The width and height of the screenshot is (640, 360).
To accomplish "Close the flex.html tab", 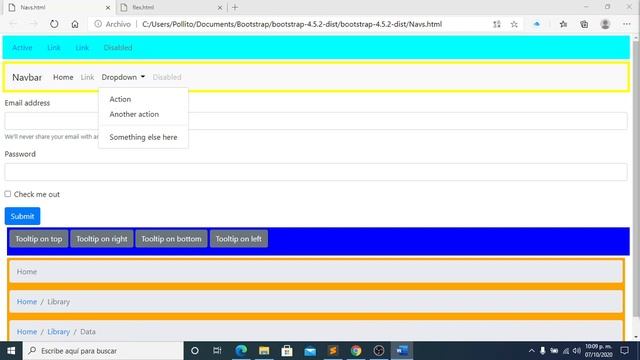I will click(x=220, y=7).
